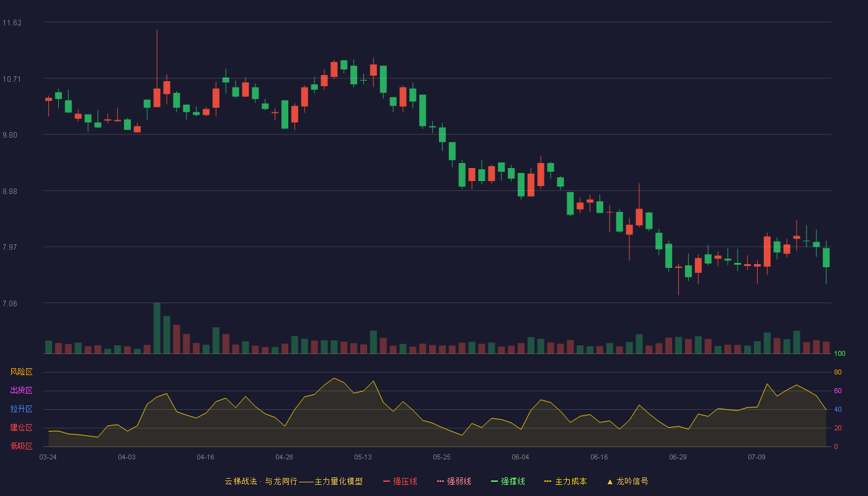Viewport: 868px width, 496px height.
Task: Hide the 强撑线 series via legend text
Action: [x=513, y=482]
